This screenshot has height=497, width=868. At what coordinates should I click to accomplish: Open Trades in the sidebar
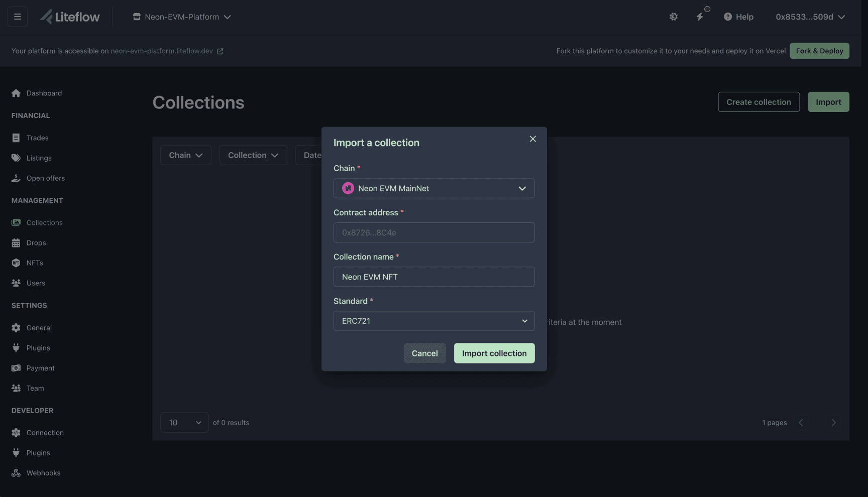[38, 138]
